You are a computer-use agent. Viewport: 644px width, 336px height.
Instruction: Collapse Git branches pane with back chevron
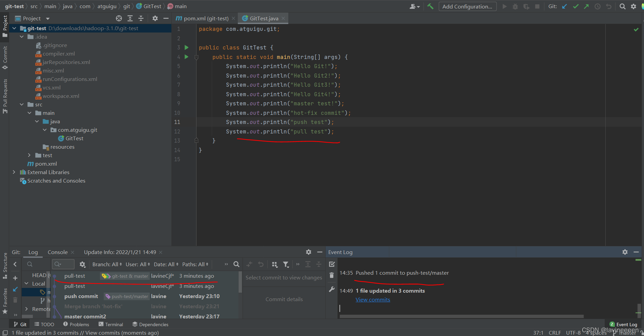pos(15,264)
